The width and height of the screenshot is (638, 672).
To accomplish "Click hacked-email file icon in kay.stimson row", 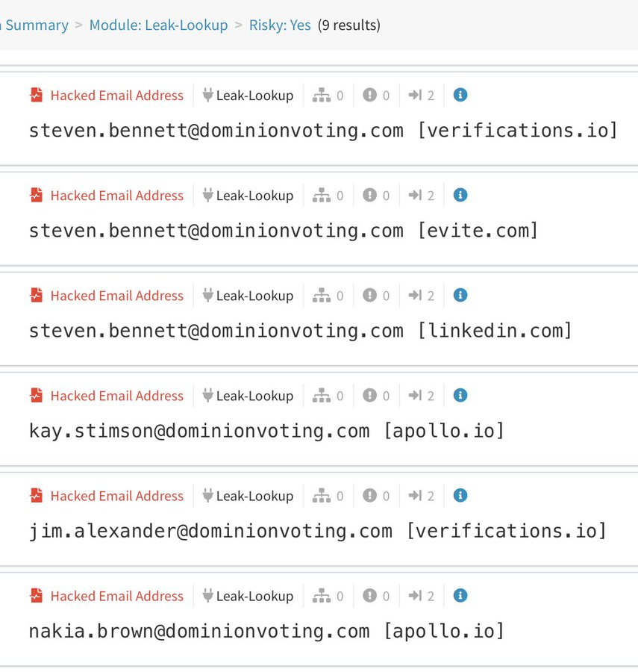I will click(x=37, y=395).
